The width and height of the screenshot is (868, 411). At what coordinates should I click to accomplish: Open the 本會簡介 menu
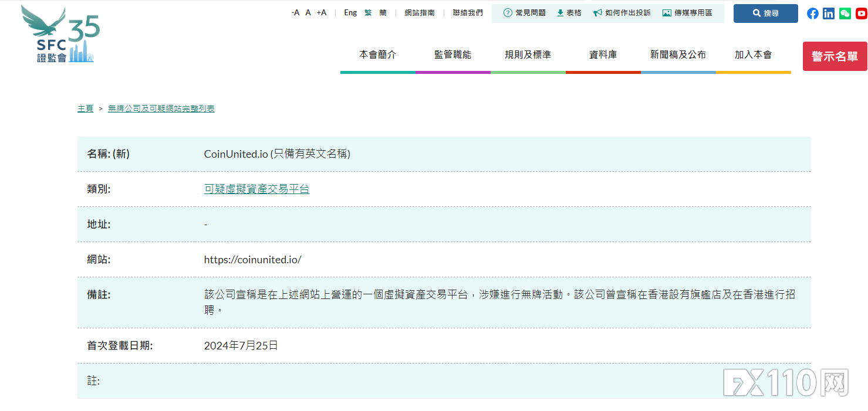[x=378, y=55]
